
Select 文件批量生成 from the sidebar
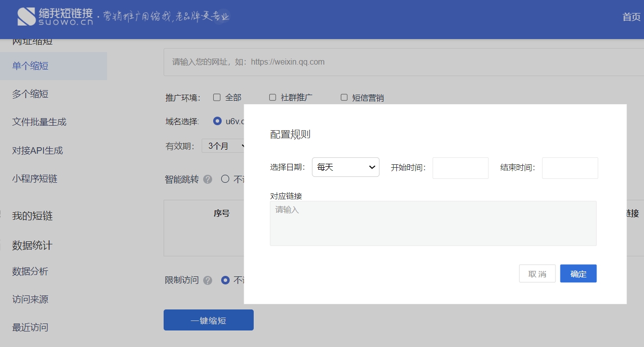click(39, 122)
